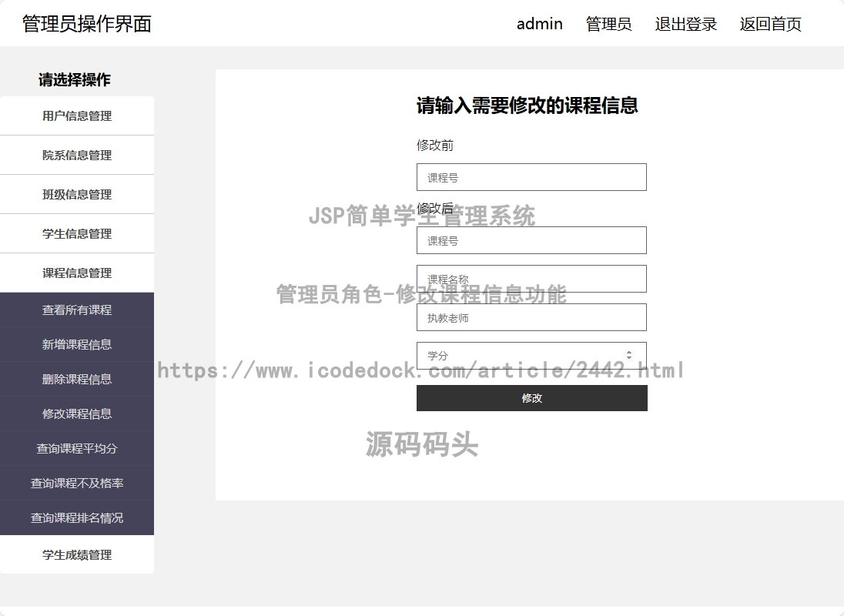Screen dimensions: 844x616
Task: Open 院系信息管理 in sidebar
Action: click(77, 155)
